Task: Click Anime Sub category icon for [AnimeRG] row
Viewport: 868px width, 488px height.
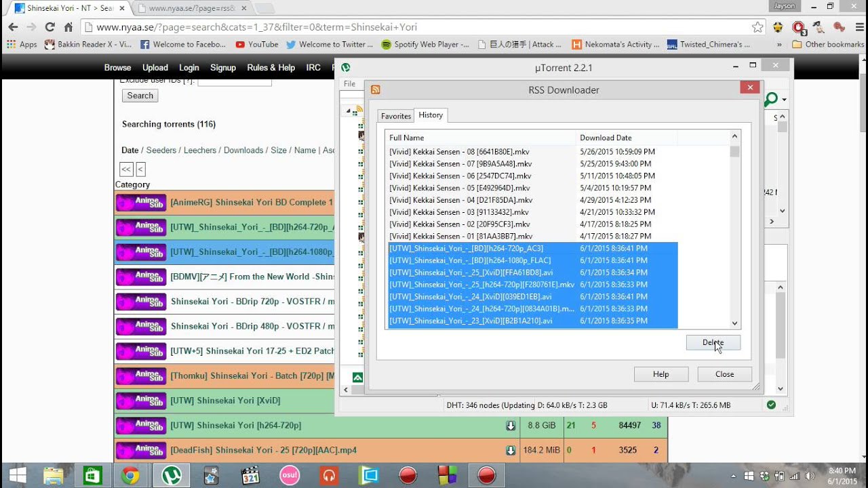Action: [x=140, y=203]
